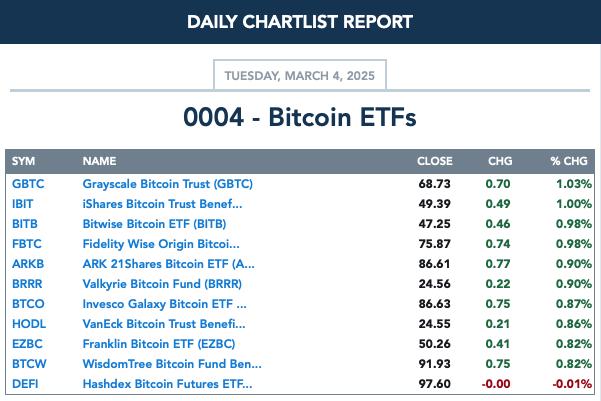601x401 pixels.
Task: Open VanEck Bitcoin Trust name link
Action: pos(164,324)
